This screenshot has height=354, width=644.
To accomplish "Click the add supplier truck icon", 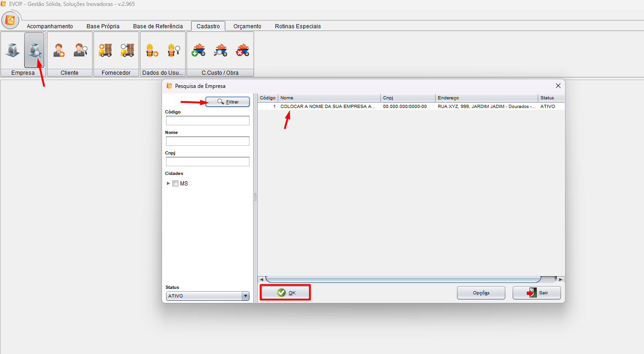I will coord(105,50).
